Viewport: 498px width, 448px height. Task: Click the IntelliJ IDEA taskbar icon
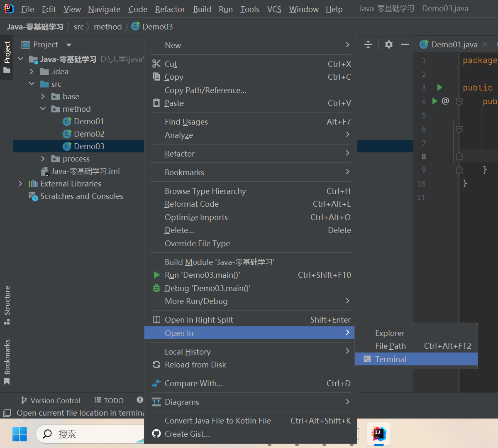click(x=378, y=434)
